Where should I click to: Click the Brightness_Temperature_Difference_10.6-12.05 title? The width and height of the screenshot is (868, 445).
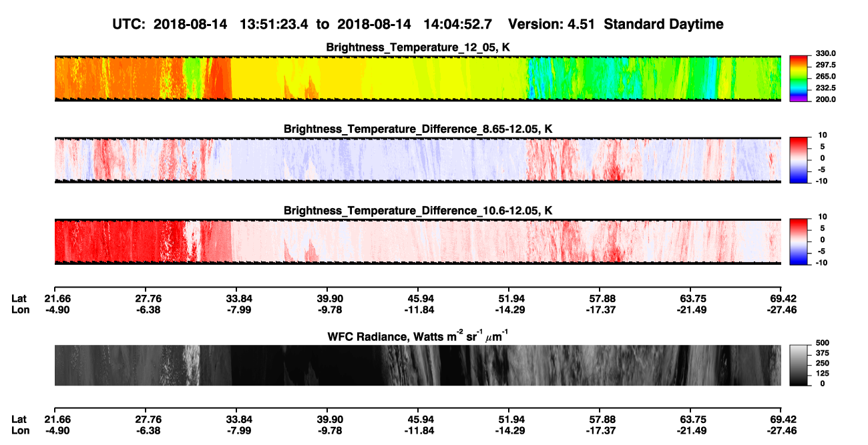tap(418, 211)
